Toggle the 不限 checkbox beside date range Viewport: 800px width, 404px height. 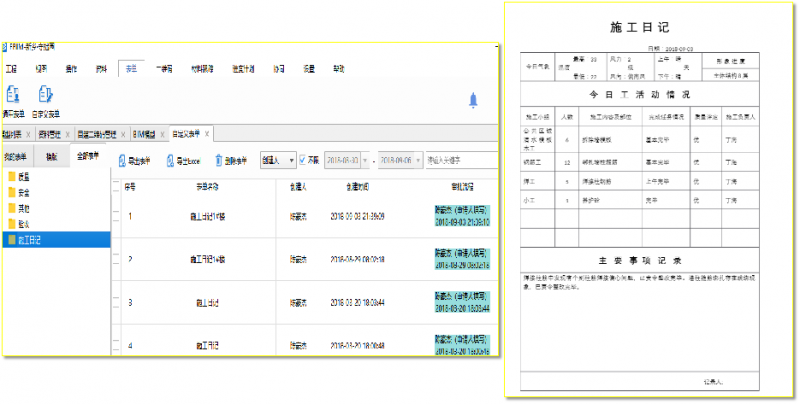[x=303, y=160]
